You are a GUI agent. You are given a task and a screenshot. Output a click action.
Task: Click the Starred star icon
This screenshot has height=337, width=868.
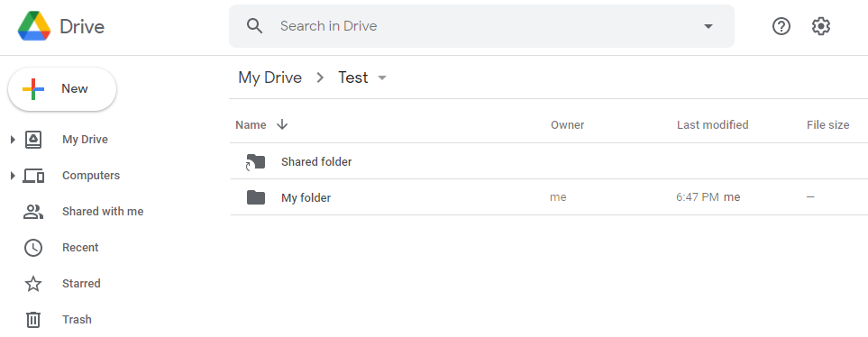(33, 284)
